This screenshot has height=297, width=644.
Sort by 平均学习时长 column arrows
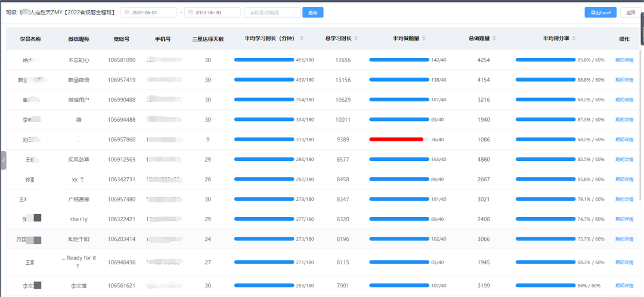(302, 39)
